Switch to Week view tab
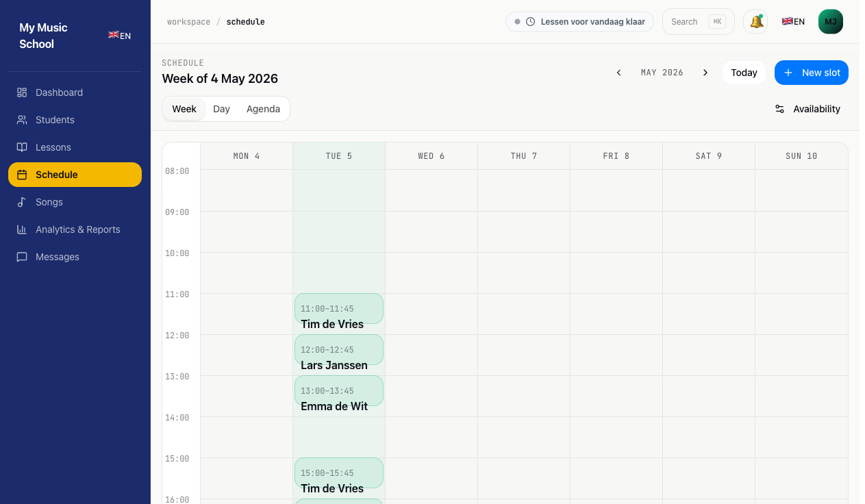 point(184,109)
